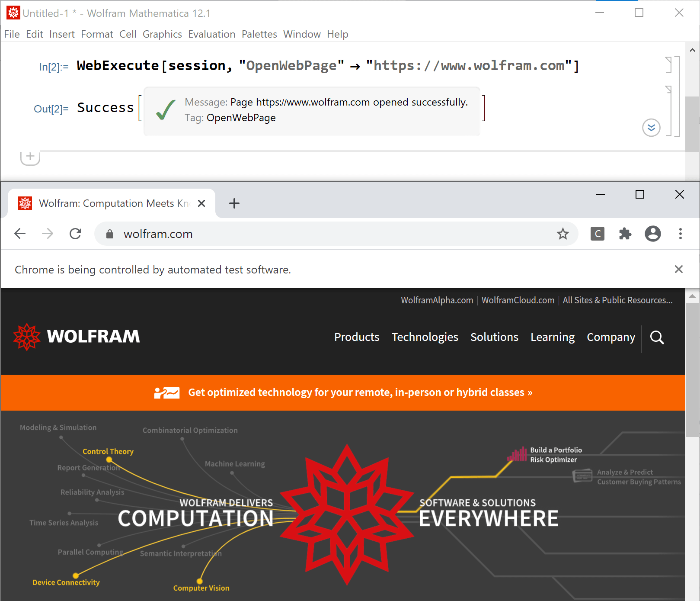Go back in the browser
The width and height of the screenshot is (700, 601).
(x=20, y=234)
